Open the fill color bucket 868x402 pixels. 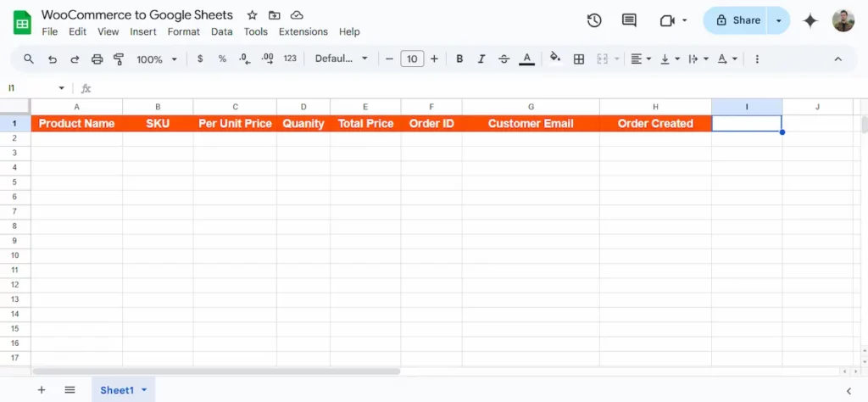554,58
